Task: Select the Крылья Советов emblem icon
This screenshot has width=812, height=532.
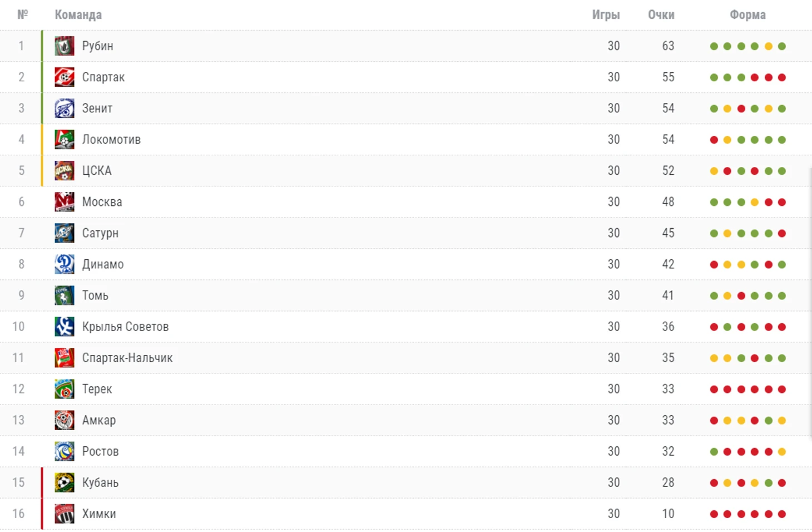Action: point(65,327)
